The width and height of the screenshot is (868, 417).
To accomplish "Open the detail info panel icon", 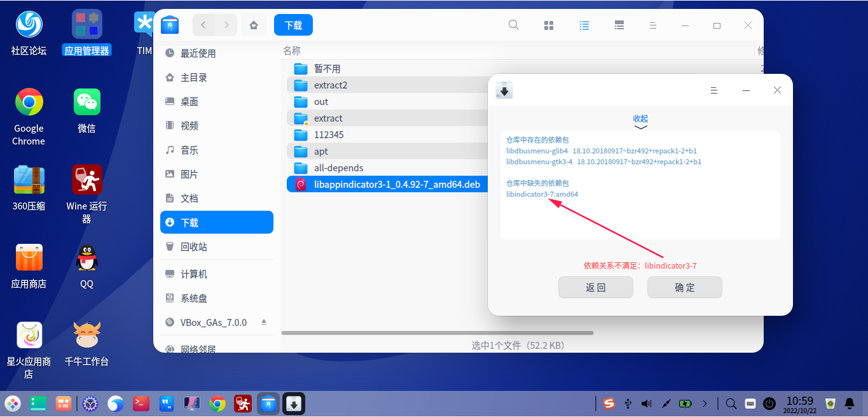I will [619, 25].
